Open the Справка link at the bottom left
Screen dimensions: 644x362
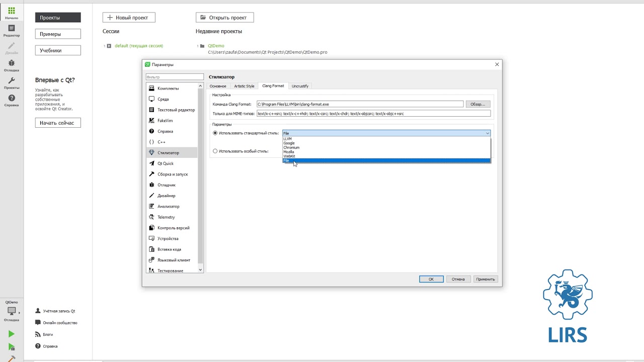pos(46,346)
